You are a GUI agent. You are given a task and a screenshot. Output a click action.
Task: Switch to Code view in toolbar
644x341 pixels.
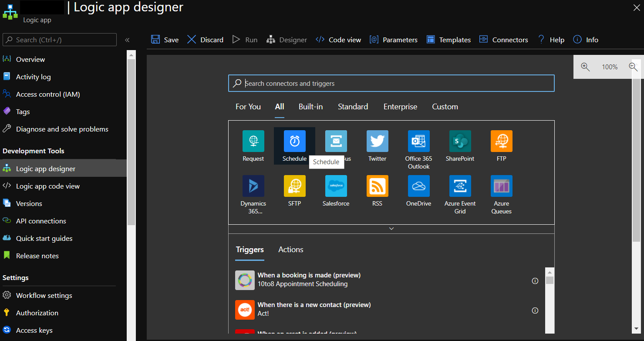point(338,40)
